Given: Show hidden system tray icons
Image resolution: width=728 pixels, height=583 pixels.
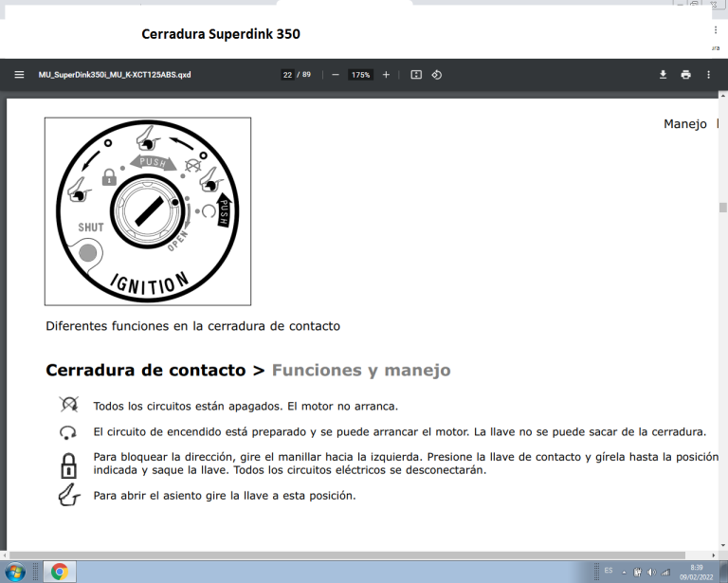Looking at the screenshot, I should [624, 572].
